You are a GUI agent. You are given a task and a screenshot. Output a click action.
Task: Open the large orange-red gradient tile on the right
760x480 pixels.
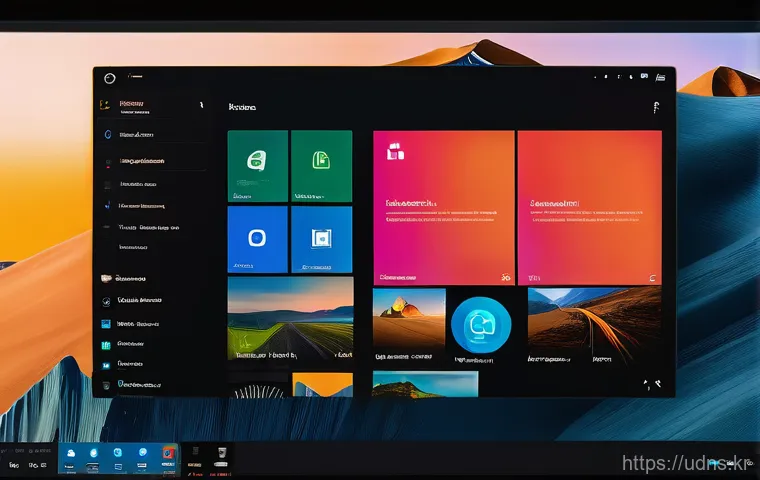click(x=590, y=208)
